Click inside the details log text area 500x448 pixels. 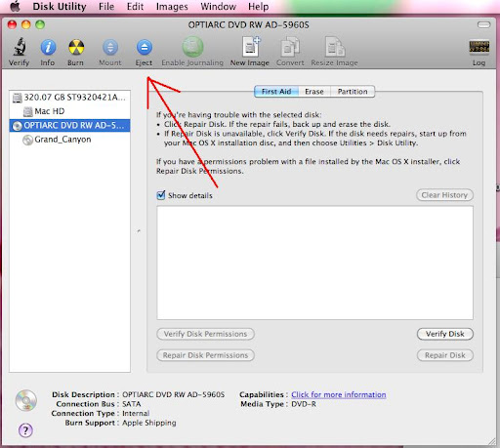click(314, 263)
